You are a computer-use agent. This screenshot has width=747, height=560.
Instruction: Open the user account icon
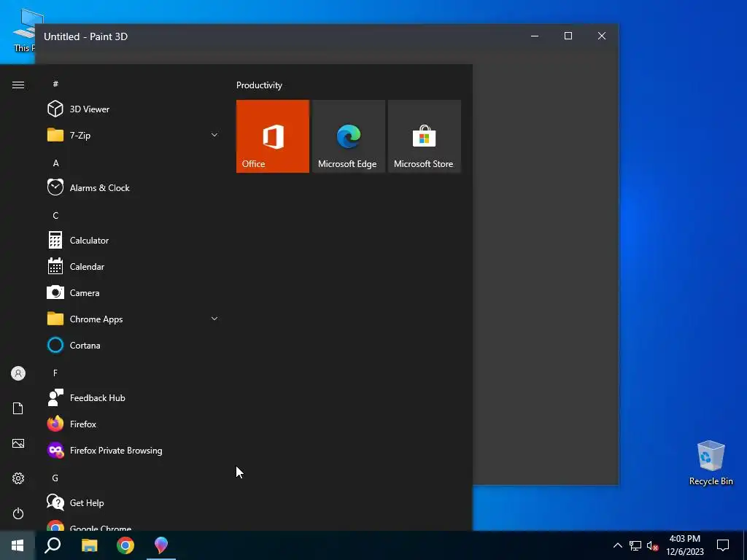(x=18, y=373)
